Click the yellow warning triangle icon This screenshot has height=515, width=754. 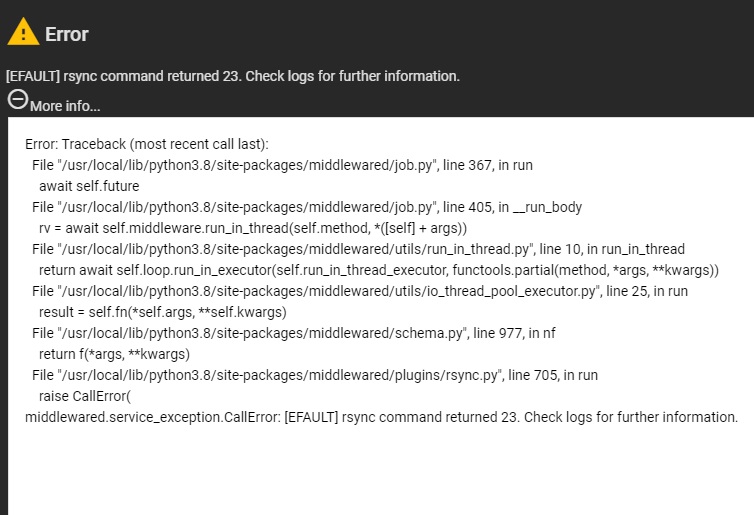pyautogui.click(x=23, y=32)
